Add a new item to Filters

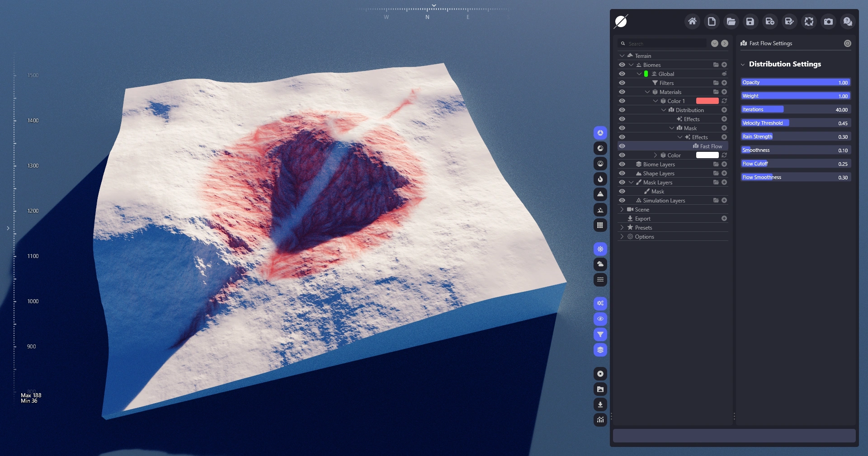(724, 83)
